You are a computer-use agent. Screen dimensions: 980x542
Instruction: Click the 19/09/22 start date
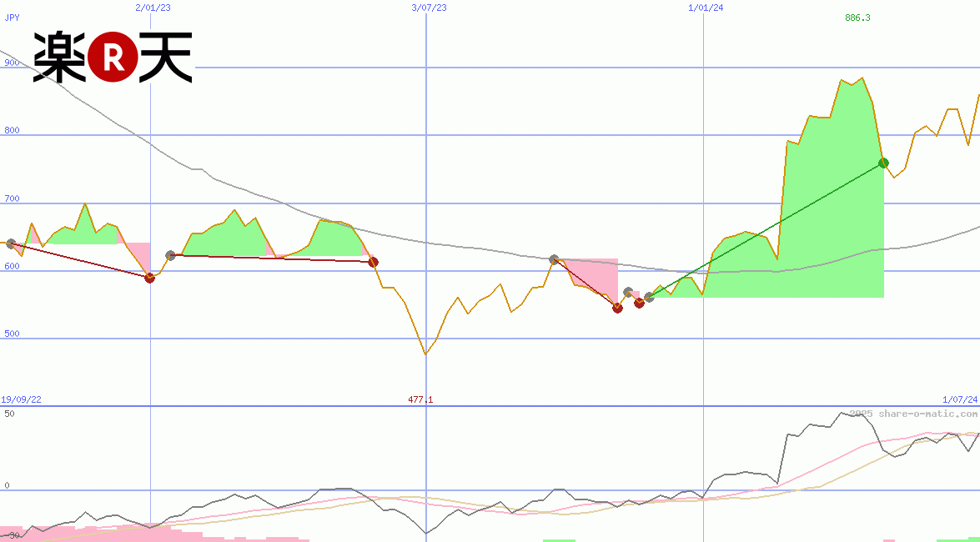pyautogui.click(x=21, y=399)
